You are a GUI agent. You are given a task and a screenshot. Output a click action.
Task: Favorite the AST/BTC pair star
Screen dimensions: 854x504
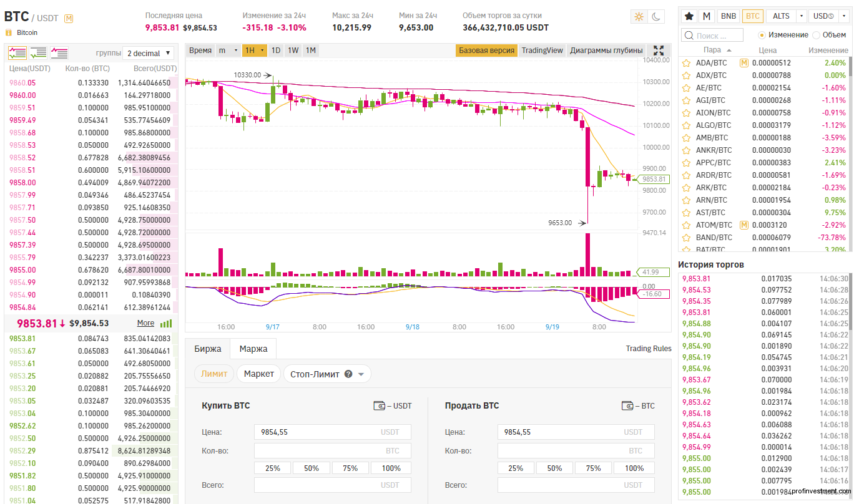(x=686, y=213)
